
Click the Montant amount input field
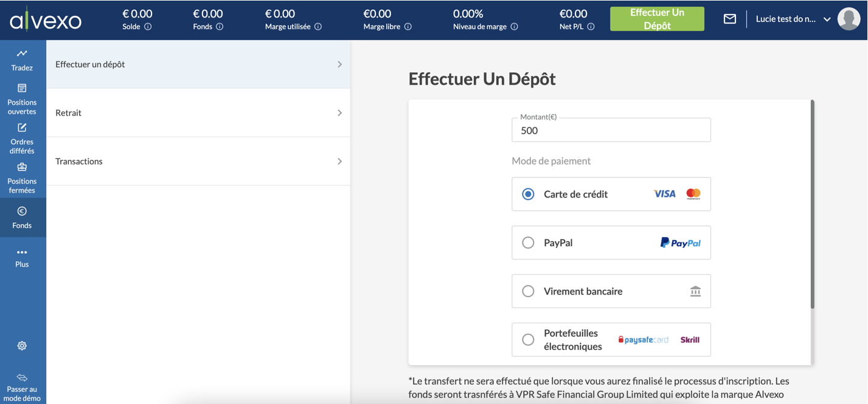(611, 131)
